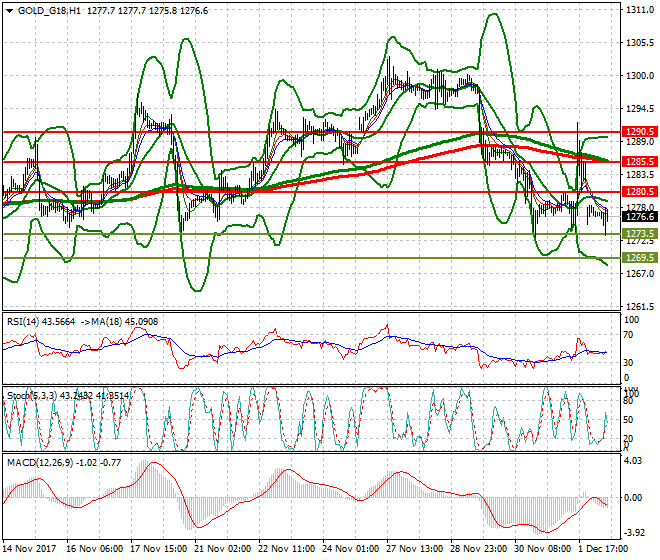
Task: Click the RSI(14) 43.5664 indicator label
Action: [41, 322]
